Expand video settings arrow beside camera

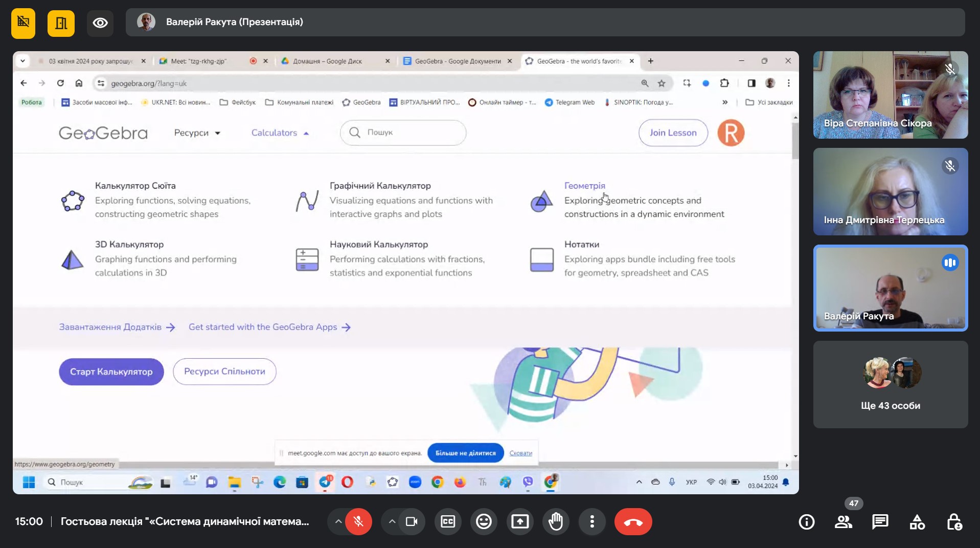click(392, 522)
